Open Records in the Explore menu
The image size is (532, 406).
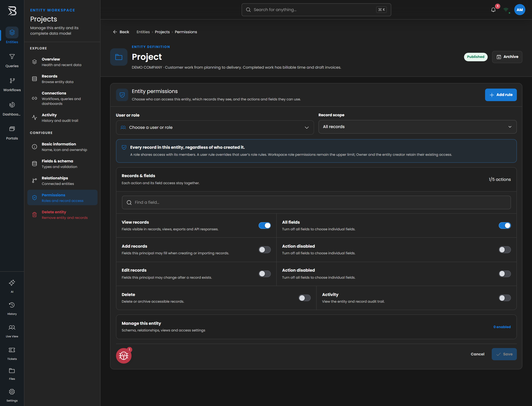point(62,79)
